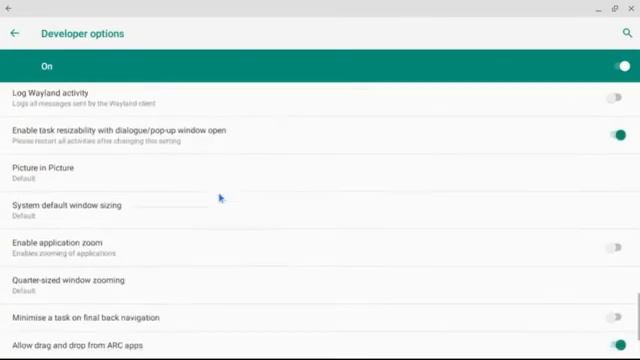The width and height of the screenshot is (640, 360).
Task: Click 'Please restart all activities' description text
Action: click(x=96, y=141)
